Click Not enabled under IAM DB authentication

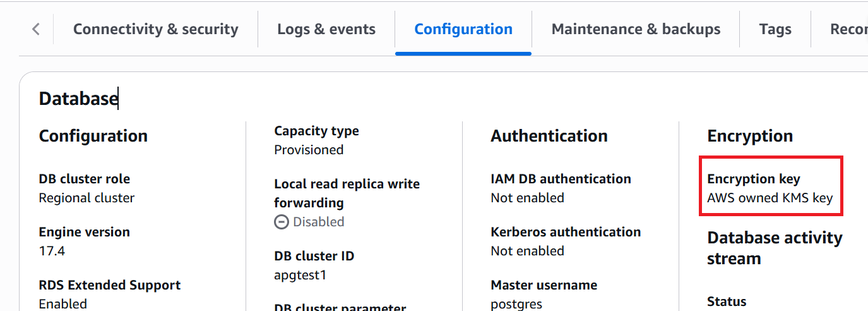coord(527,198)
